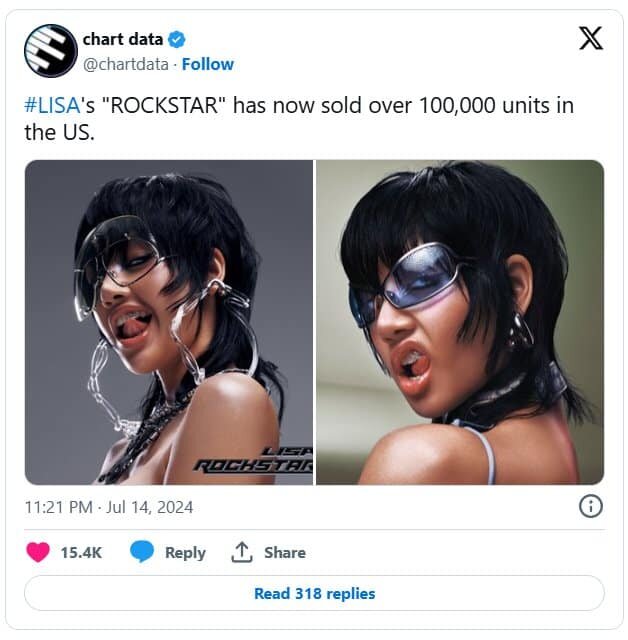The width and height of the screenshot is (628, 640).
Task: Click the blue reply bubble icon
Action: (142, 552)
